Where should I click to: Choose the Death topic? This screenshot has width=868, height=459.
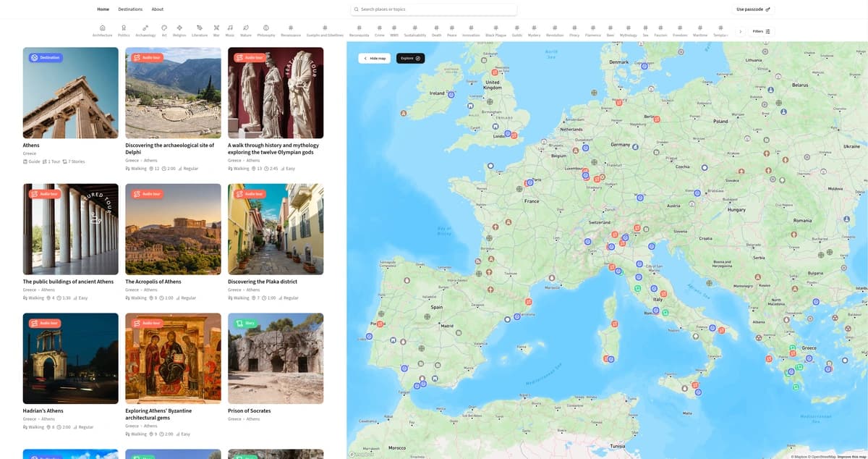(437, 30)
